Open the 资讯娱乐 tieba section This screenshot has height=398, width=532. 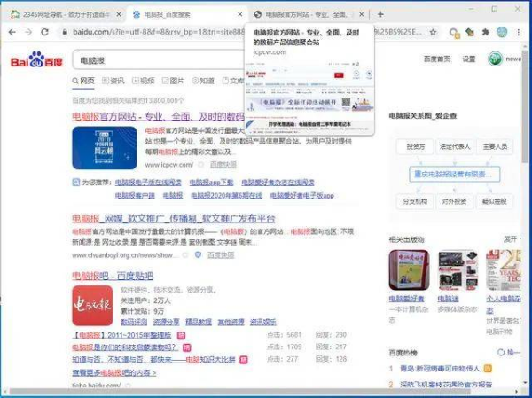coord(263,322)
